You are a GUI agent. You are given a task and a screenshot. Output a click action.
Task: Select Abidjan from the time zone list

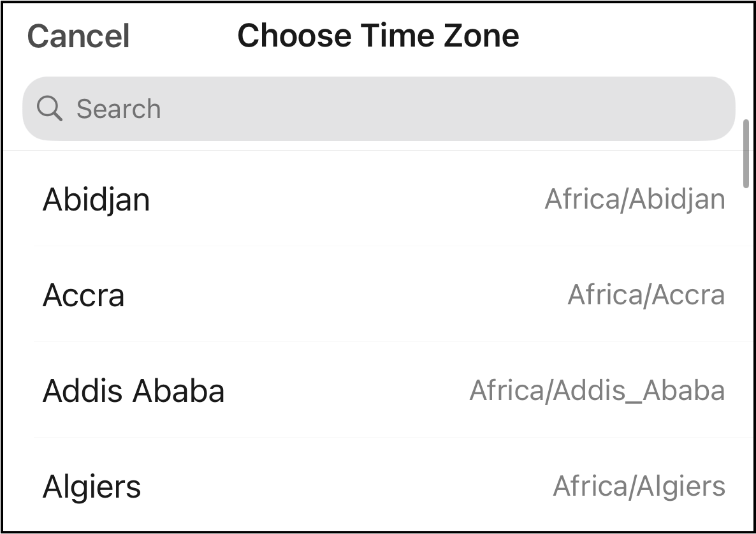click(x=96, y=200)
